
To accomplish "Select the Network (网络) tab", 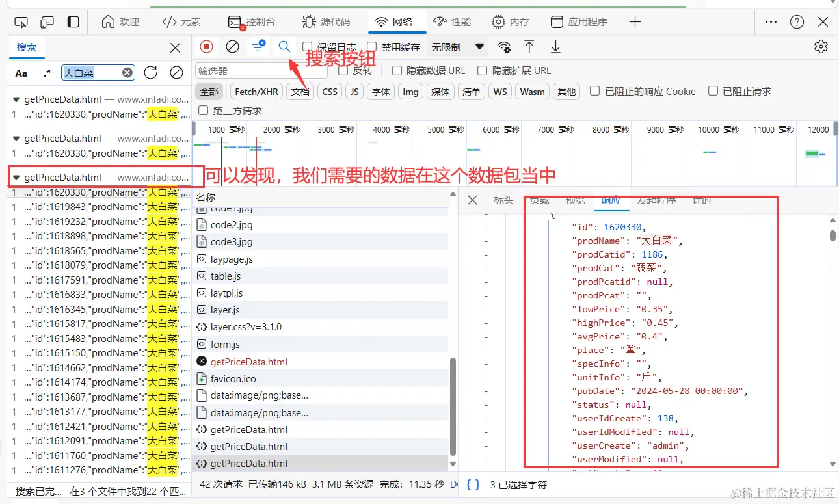I will click(x=393, y=22).
